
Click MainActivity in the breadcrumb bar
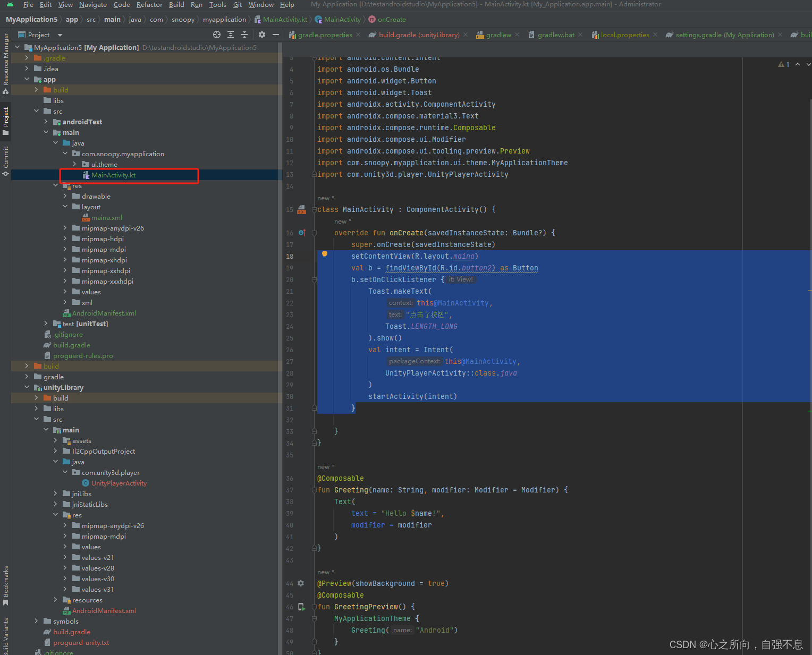tap(342, 20)
